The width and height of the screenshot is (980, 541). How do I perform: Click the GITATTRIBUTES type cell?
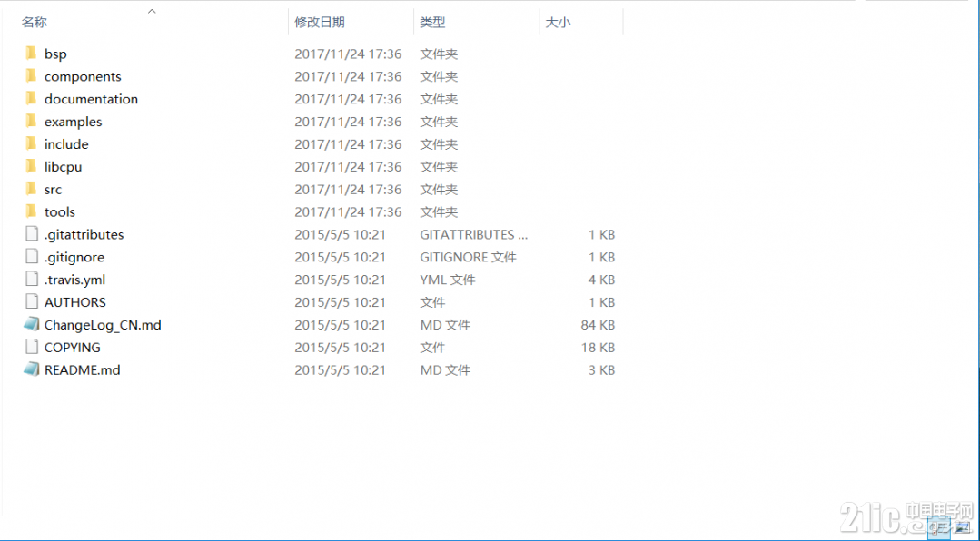[x=474, y=234]
